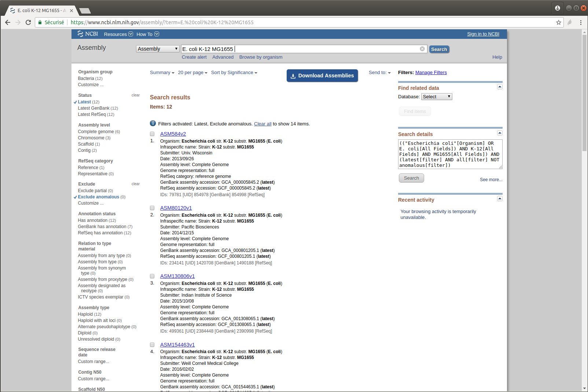Screen dimensions: 588x392
Task: Click the Download Assemblies button
Action: (x=322, y=76)
